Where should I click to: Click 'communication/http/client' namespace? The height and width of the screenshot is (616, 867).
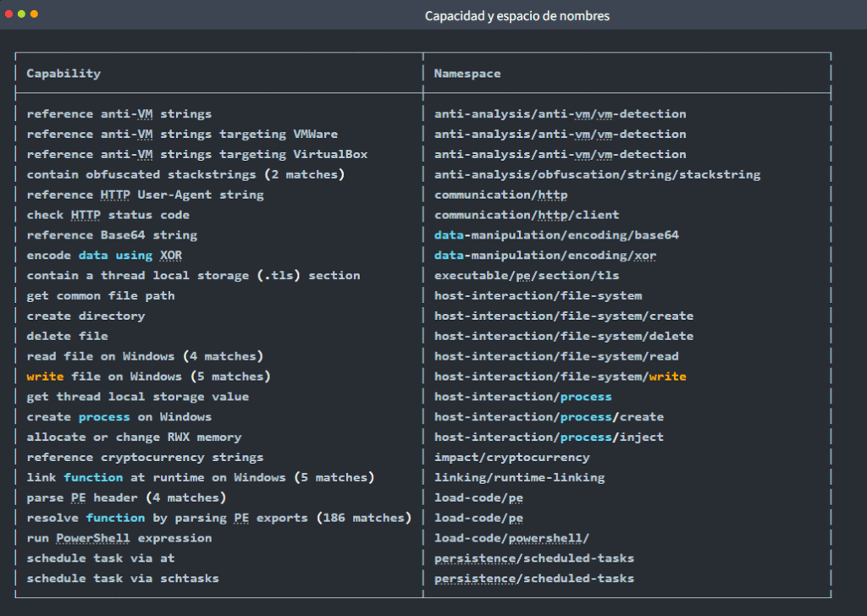pyautogui.click(x=527, y=215)
